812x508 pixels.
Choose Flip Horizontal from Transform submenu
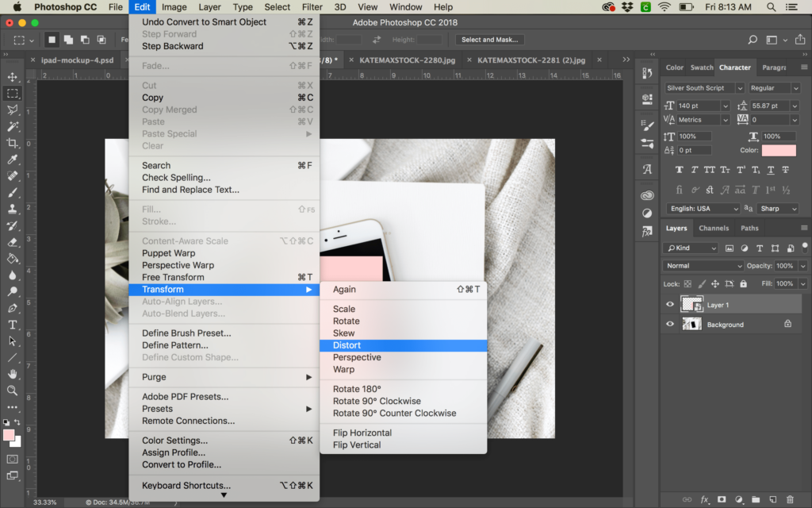tap(404, 433)
